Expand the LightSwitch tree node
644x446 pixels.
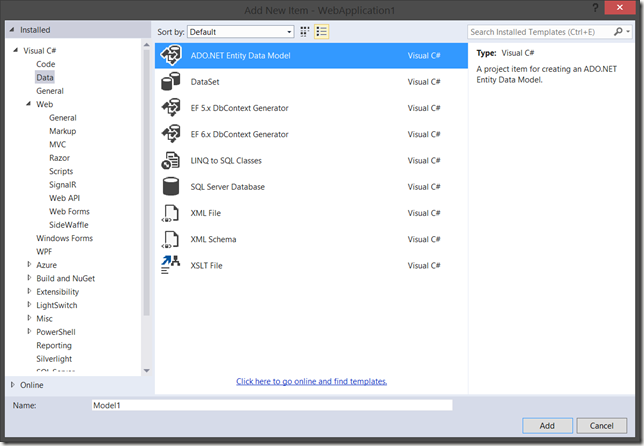point(29,305)
